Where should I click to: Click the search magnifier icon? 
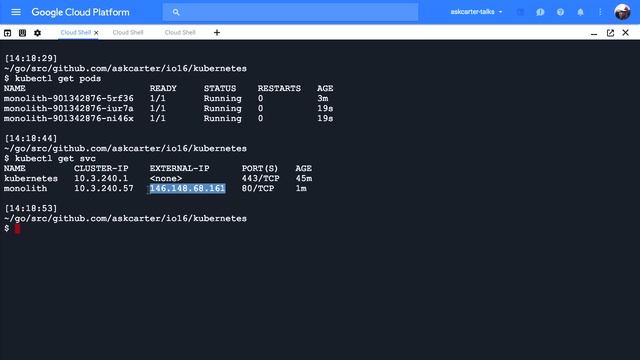[176, 12]
